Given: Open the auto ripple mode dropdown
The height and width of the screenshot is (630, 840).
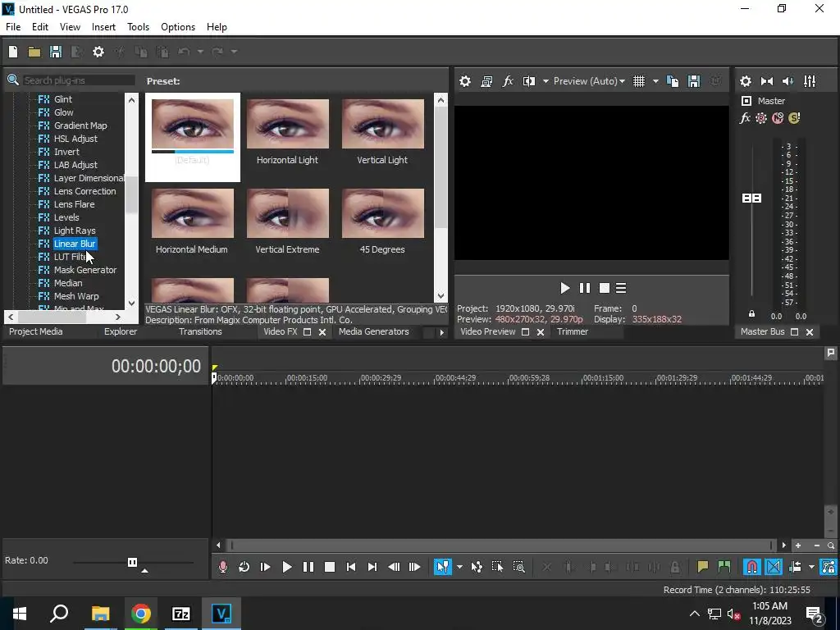Looking at the screenshot, I should 811,567.
